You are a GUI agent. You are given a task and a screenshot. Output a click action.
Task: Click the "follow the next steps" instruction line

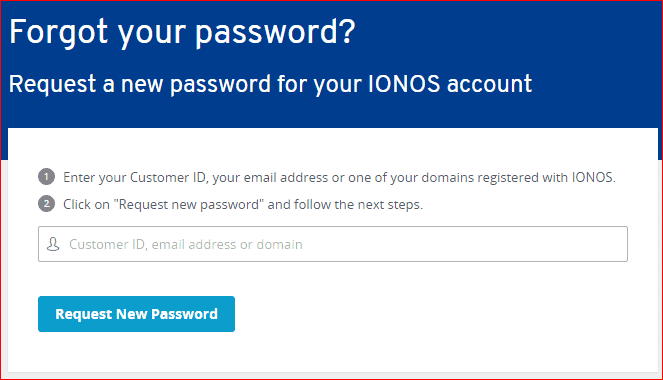point(243,205)
